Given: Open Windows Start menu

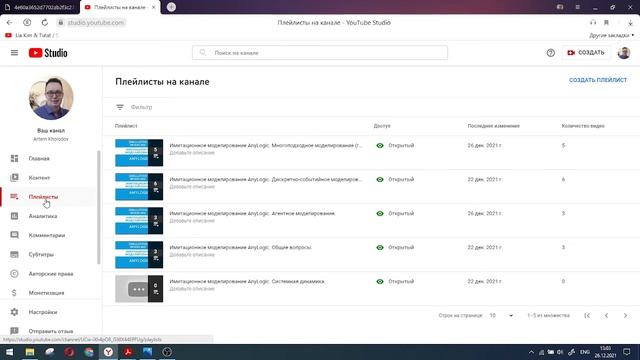Looking at the screenshot, I should coord(9,352).
